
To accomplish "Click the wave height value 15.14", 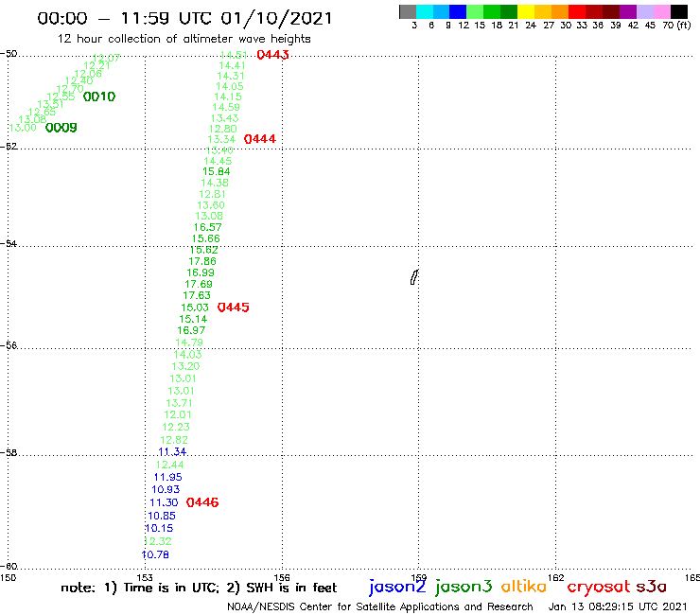I will coord(193,320).
